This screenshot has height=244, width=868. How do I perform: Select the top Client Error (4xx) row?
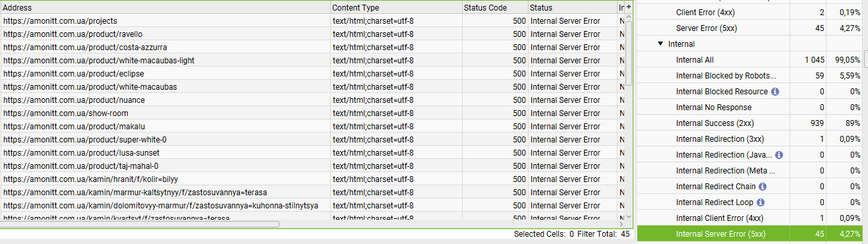point(749,13)
